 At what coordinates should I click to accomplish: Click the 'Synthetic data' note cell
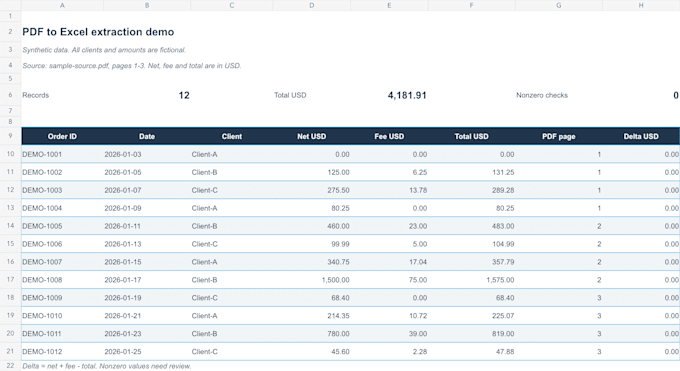coord(104,50)
